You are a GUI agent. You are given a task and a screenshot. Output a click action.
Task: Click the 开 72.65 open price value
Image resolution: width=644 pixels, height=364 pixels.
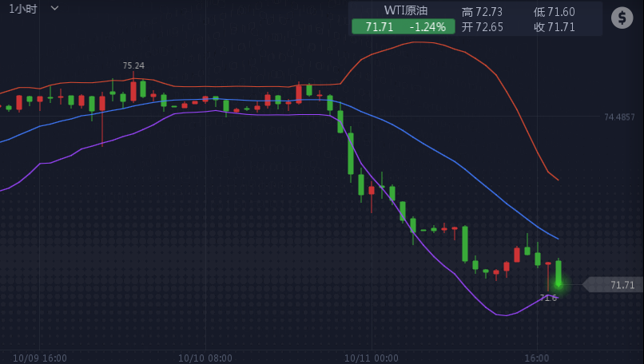click(482, 27)
